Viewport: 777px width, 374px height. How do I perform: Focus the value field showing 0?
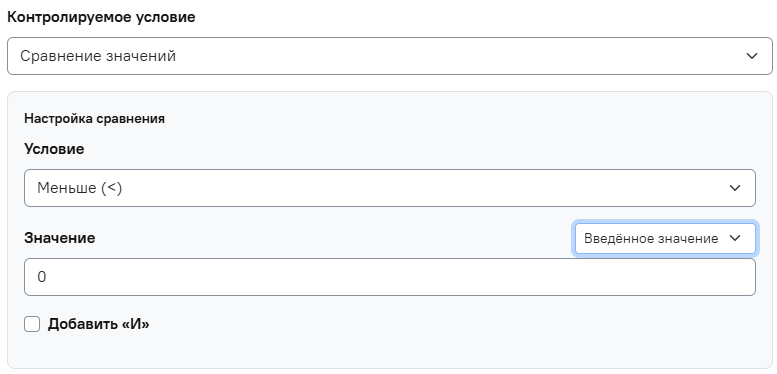(x=389, y=277)
